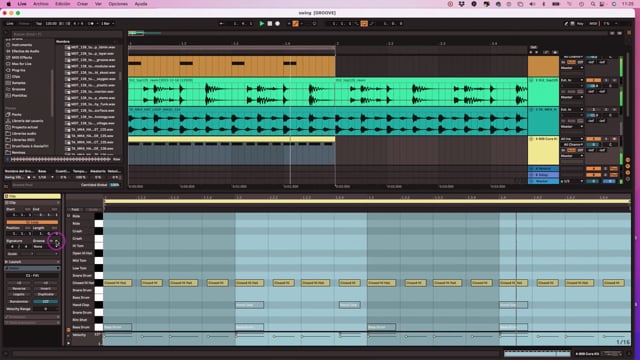Collapse the Clip panel section header

pos(32,203)
